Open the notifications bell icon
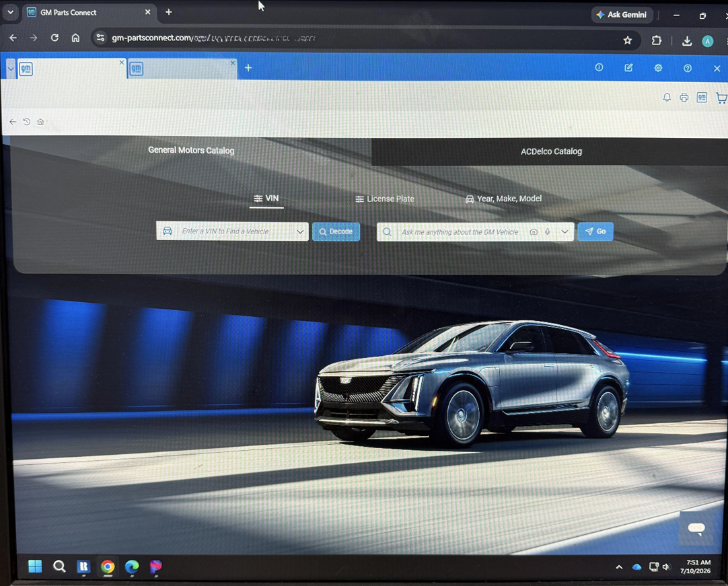 coord(667,98)
